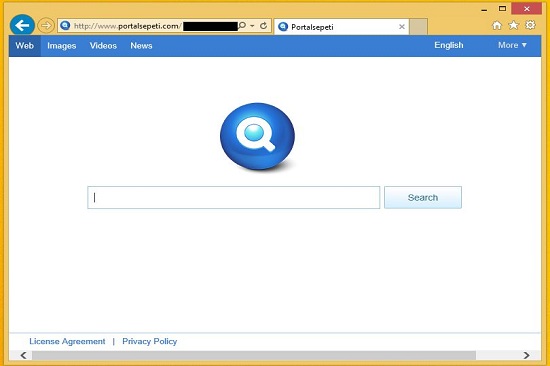
Task: Click the horizontal scrollbar left arrow
Action: [24, 355]
